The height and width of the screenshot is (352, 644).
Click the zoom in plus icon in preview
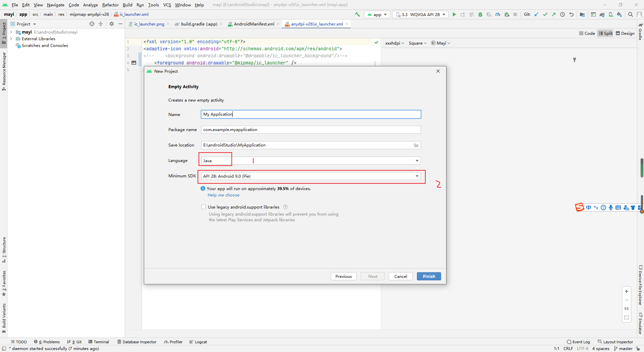(627, 291)
